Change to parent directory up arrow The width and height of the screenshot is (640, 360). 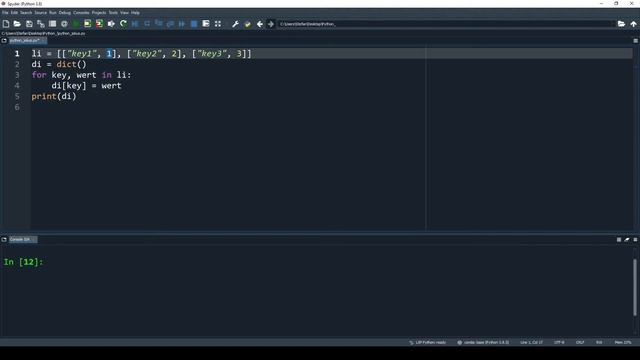pyautogui.click(x=633, y=24)
